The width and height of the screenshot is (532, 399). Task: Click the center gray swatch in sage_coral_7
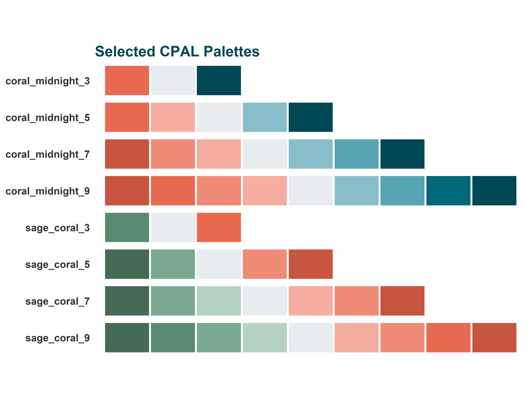click(x=265, y=301)
